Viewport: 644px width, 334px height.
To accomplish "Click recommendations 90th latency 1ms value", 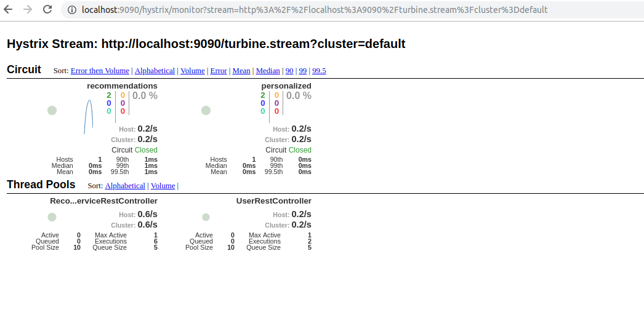I will point(151,159).
